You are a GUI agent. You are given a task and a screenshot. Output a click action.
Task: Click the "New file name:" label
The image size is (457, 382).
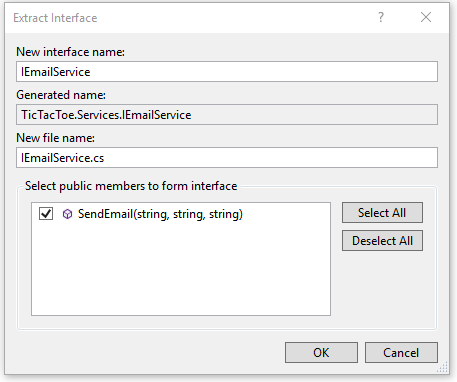(x=56, y=138)
